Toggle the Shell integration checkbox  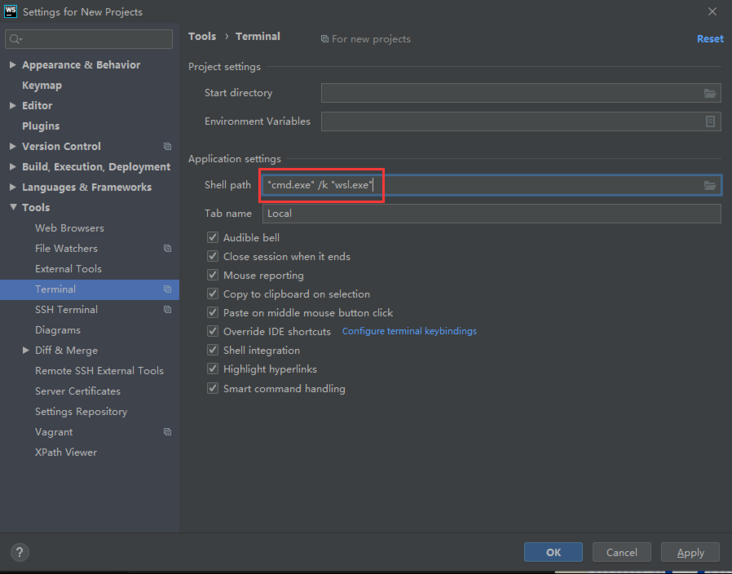tap(212, 350)
